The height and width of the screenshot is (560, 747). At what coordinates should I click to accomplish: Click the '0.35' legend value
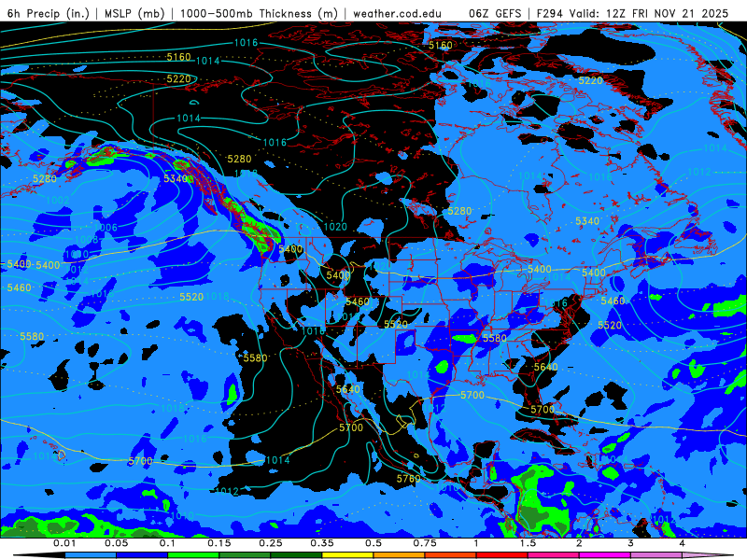click(x=322, y=543)
